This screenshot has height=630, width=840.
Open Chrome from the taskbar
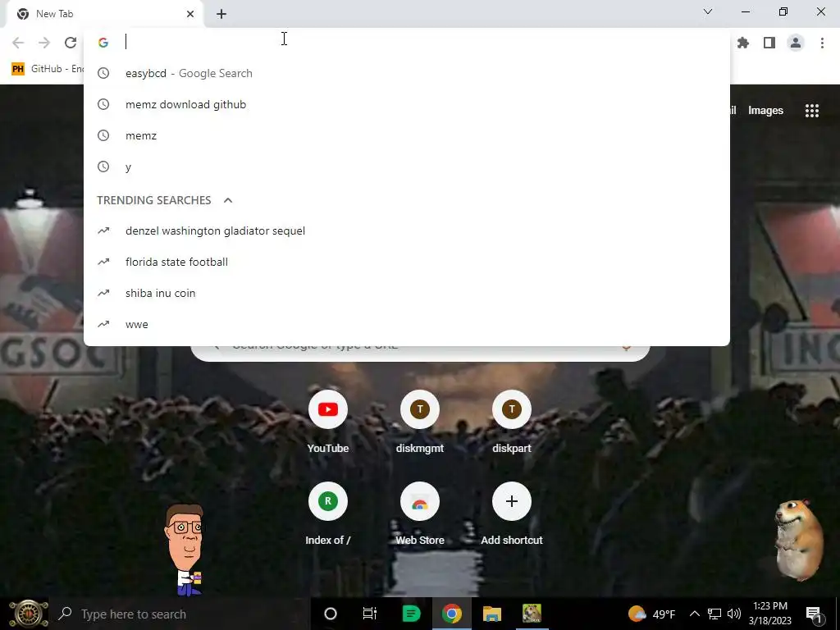point(452,614)
